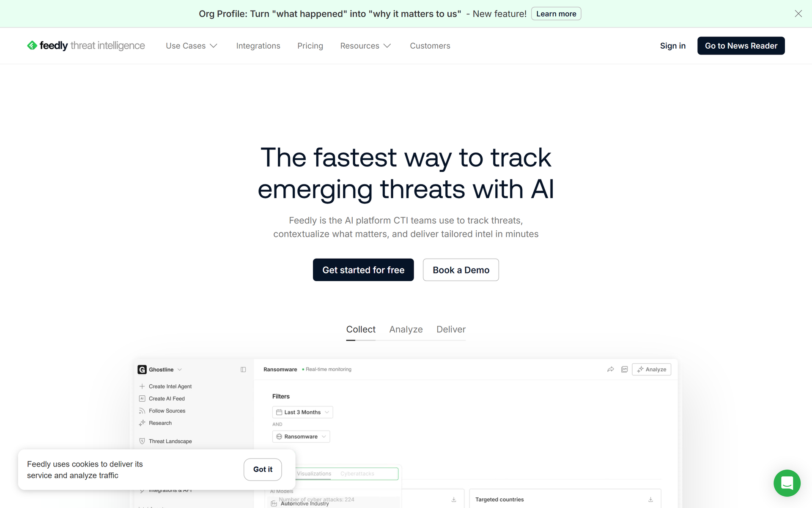Select Create AI Feed in sidebar
This screenshot has height=508, width=812.
point(167,399)
